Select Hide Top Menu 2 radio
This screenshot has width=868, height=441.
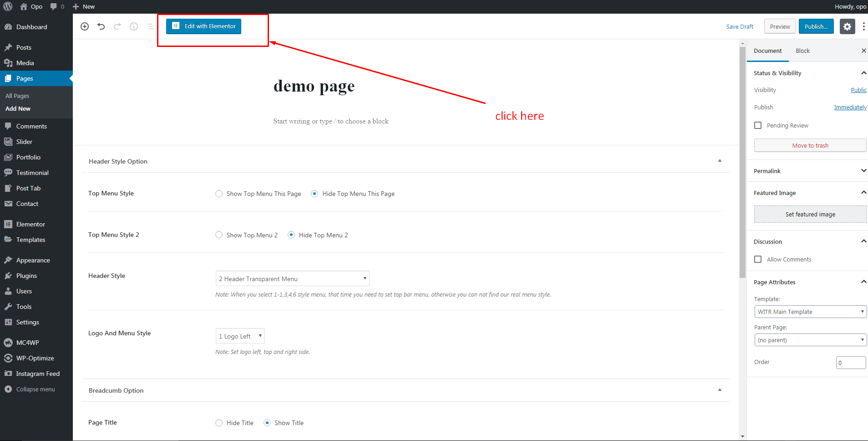click(x=291, y=235)
